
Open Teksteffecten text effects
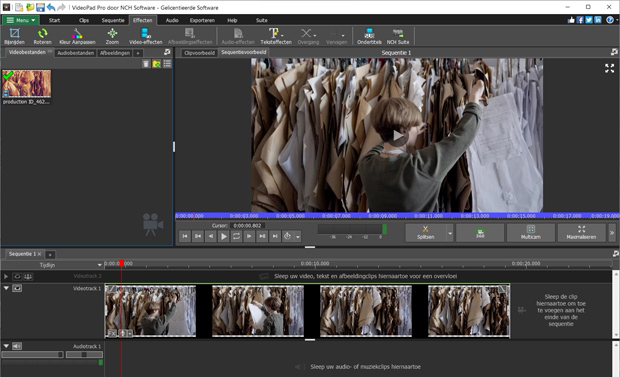[276, 36]
